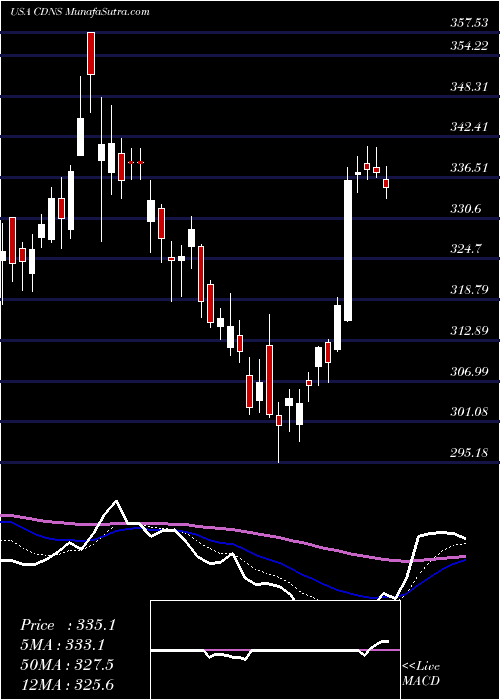Click the tallest red candle at the chart peak
This screenshot has width=500, height=700.
click(91, 53)
